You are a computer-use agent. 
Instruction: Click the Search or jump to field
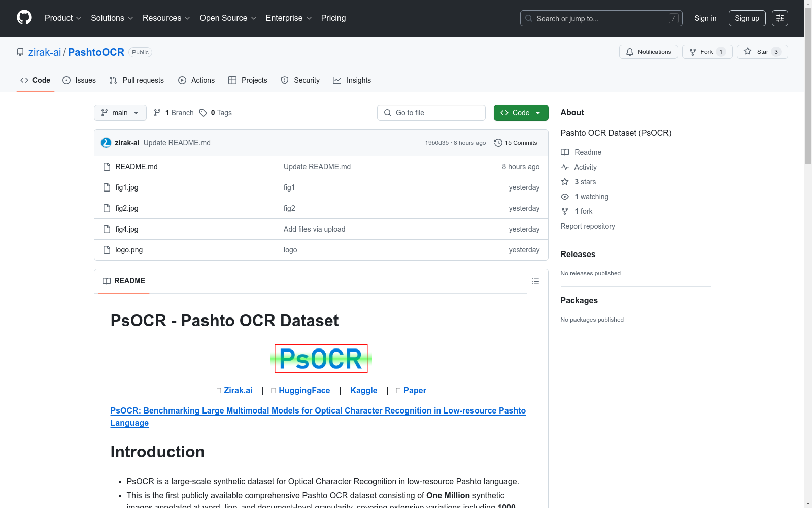(601, 18)
